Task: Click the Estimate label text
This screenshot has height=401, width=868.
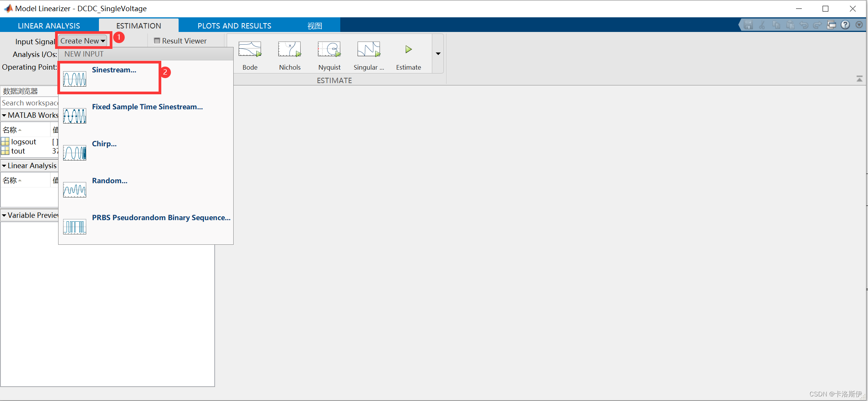Action: coord(408,67)
